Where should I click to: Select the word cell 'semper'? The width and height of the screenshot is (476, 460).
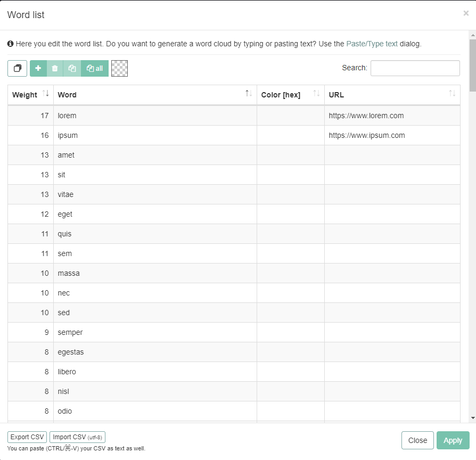pyautogui.click(x=155, y=332)
